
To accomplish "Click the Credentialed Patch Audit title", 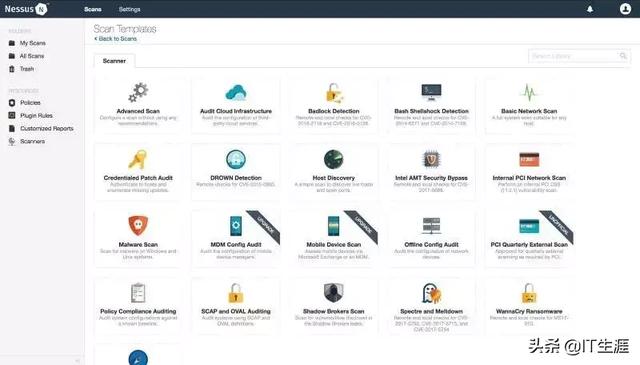I will click(x=138, y=178).
